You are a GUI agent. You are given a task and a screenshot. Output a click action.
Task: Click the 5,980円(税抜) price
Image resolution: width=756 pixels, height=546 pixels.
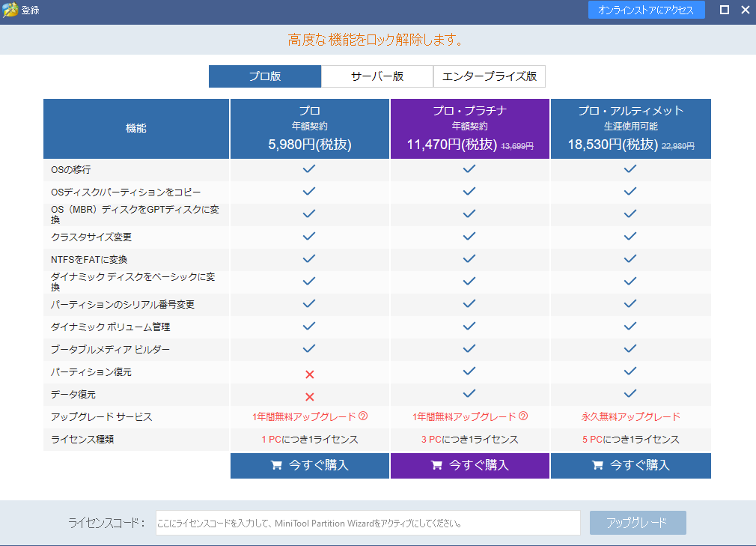tap(310, 145)
